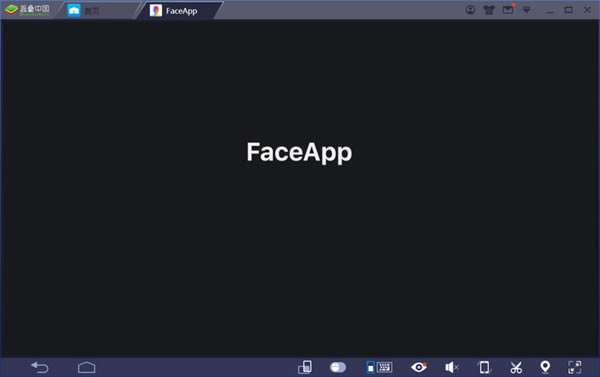
Task: Toggle the mouse control switch icon
Action: (x=338, y=367)
